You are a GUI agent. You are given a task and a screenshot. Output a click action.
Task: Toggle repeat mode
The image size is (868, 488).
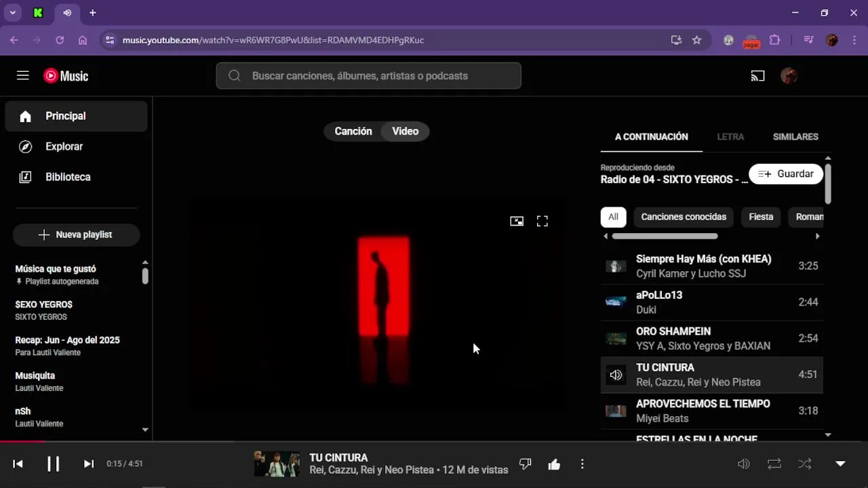774,464
